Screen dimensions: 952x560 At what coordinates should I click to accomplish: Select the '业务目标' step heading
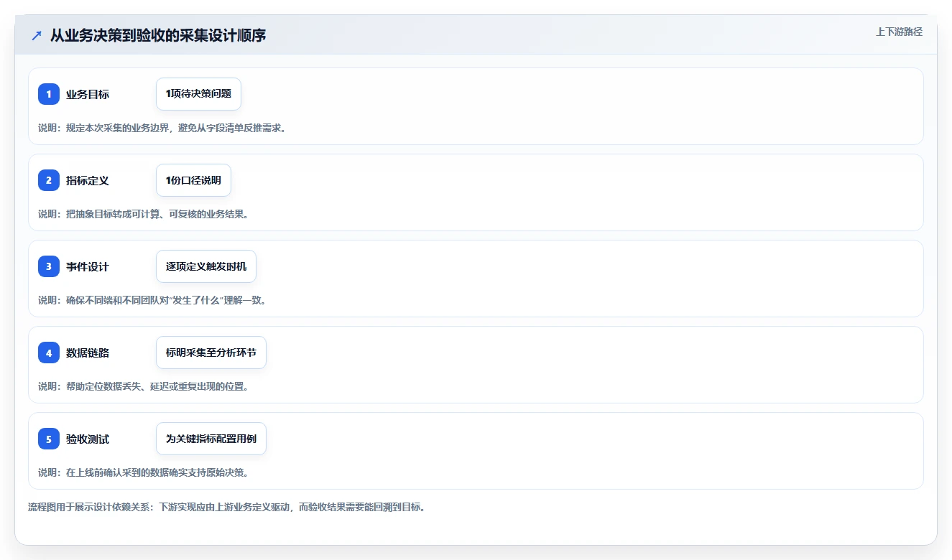(x=88, y=94)
